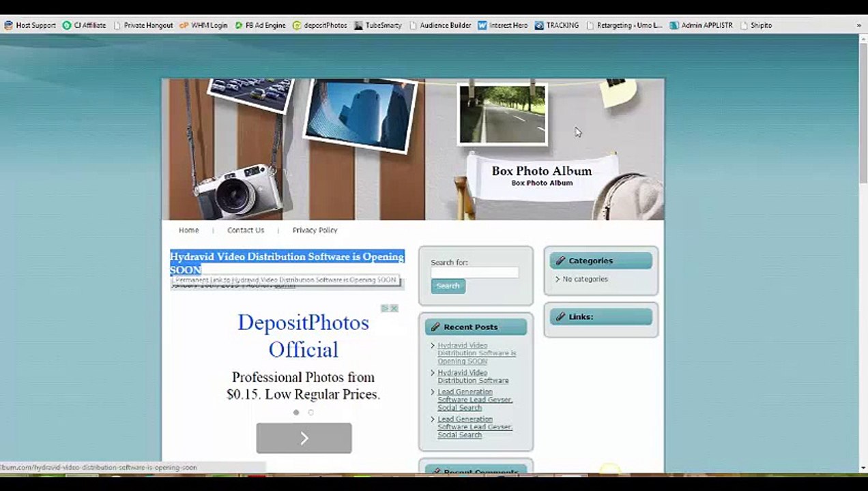Show hidden bookmarks with the overflow chevron
The width and height of the screenshot is (868, 491).
point(858,25)
